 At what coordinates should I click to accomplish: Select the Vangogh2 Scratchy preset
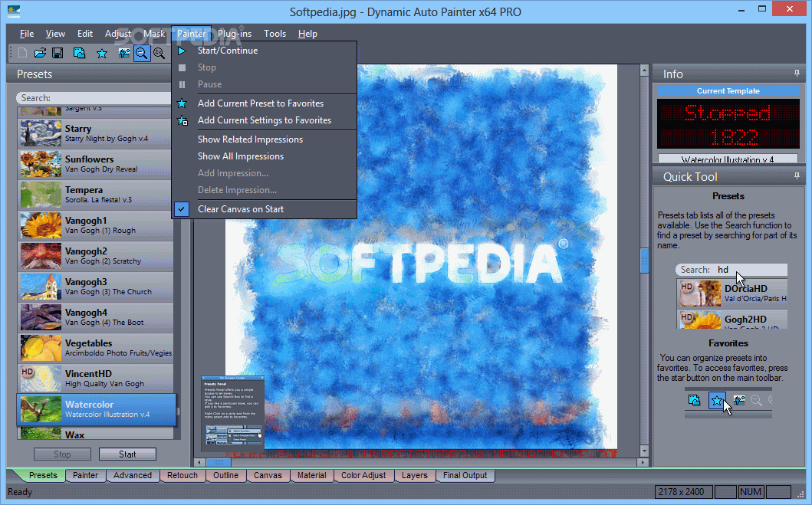click(96, 256)
